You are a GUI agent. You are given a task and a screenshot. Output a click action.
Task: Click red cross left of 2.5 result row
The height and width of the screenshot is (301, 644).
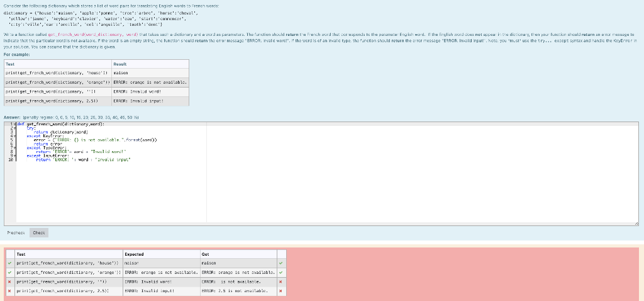(9, 291)
